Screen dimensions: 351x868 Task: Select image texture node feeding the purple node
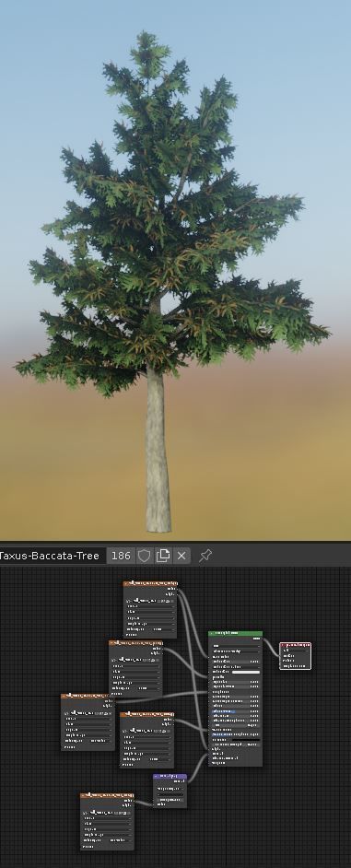pyautogui.click(x=107, y=822)
